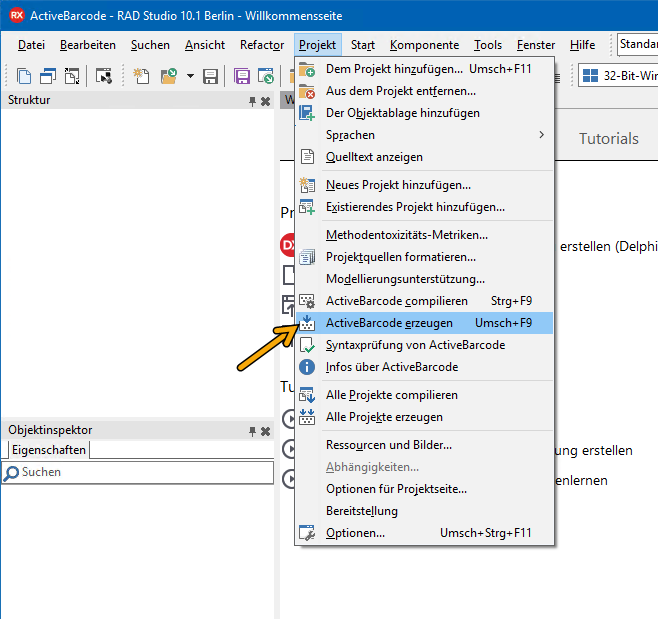The image size is (658, 619).
Task: Select Syntaxprüfung von ActiveBarcode
Action: click(424, 345)
